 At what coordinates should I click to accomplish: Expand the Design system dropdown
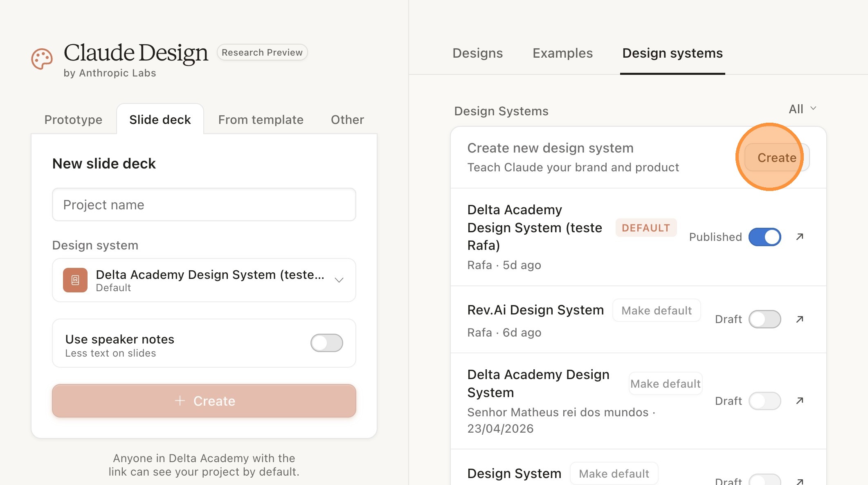coord(204,280)
